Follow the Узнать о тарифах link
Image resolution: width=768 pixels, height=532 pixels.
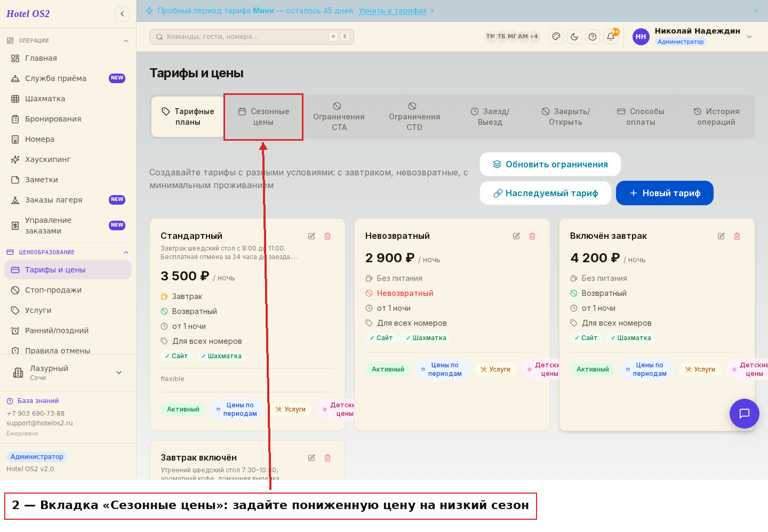(393, 11)
